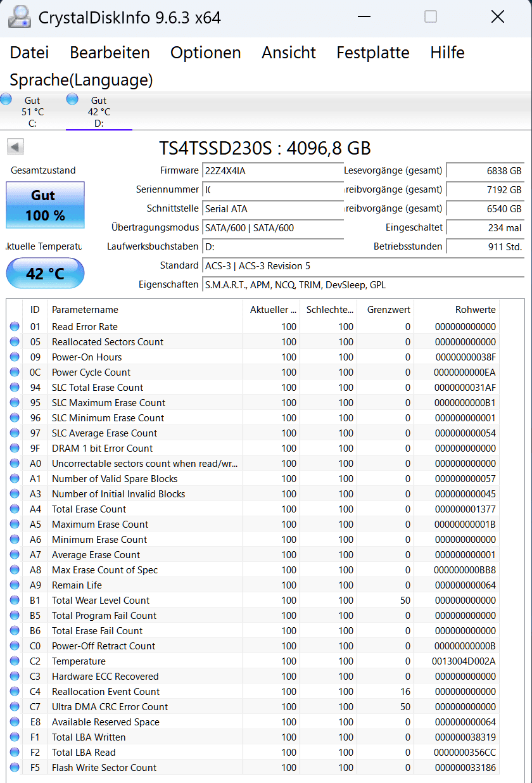Open the Sprache(Language) menu
The height and width of the screenshot is (783, 532).
81,80
